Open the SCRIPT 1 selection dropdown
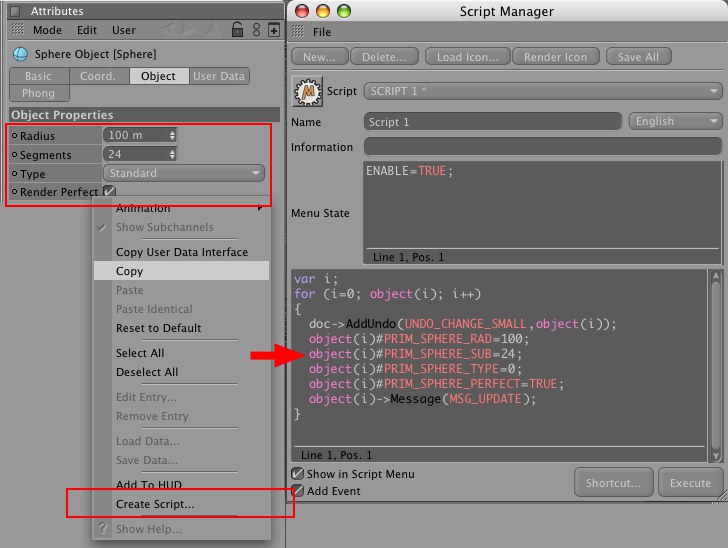This screenshot has height=548, width=728. [543, 91]
